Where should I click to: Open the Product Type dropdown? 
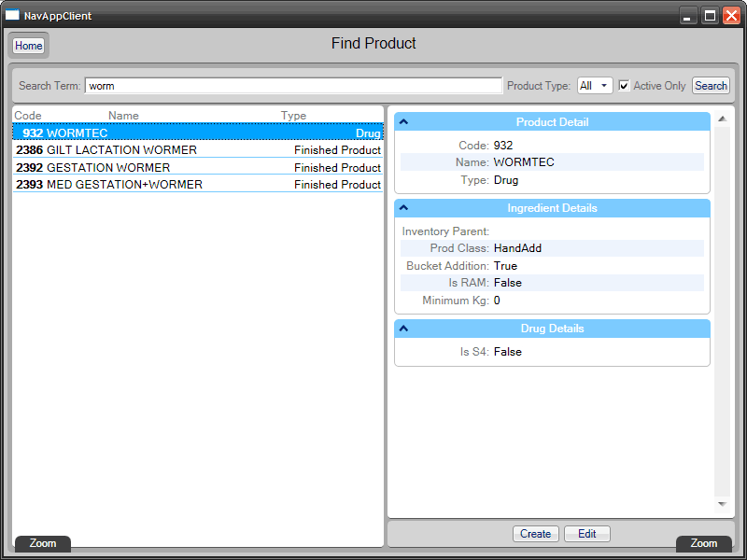pos(595,86)
